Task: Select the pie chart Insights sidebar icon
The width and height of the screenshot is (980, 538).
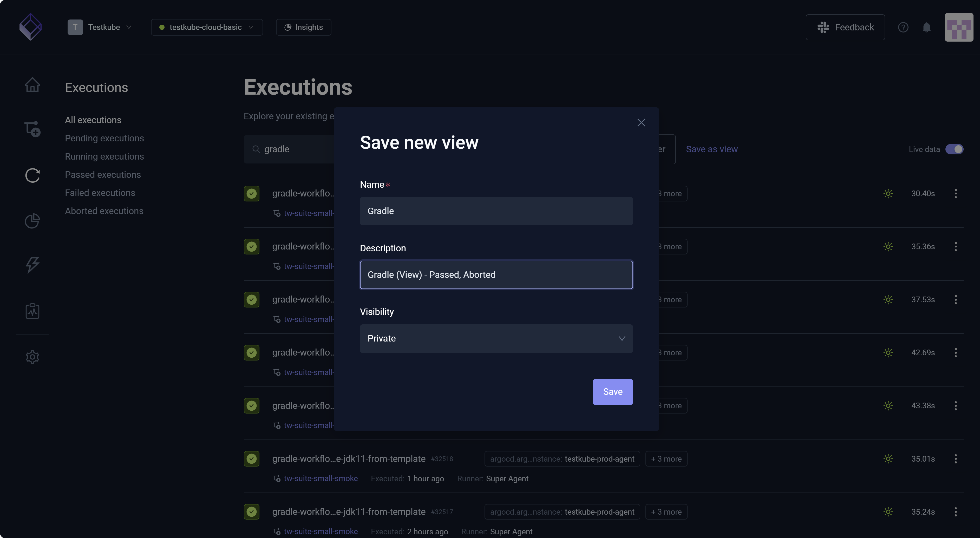Action: 32,221
